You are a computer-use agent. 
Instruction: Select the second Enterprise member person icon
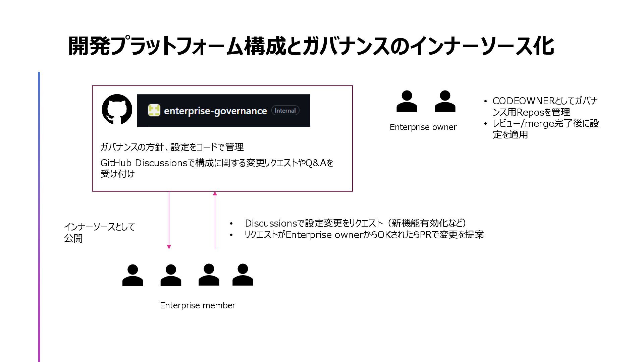point(171,275)
